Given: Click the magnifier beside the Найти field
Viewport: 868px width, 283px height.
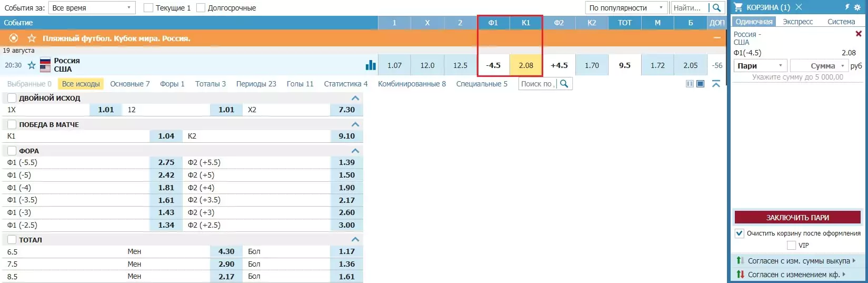Looking at the screenshot, I should 716,8.
